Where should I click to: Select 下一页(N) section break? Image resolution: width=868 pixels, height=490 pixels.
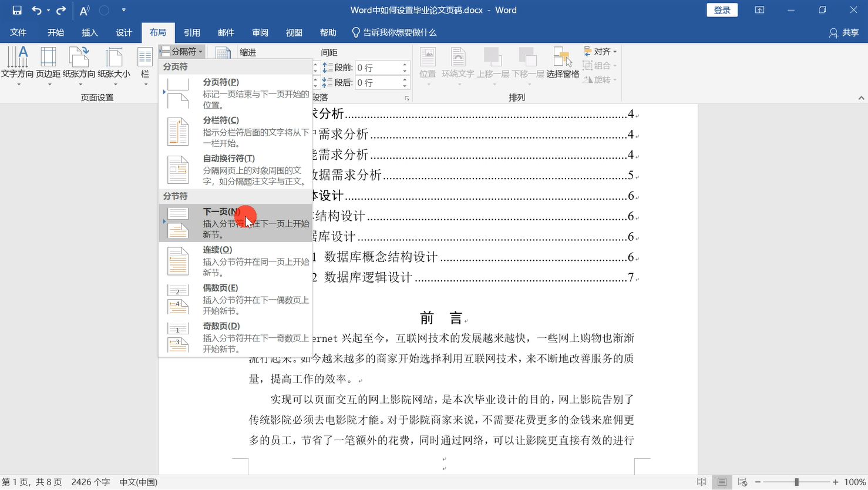point(235,223)
